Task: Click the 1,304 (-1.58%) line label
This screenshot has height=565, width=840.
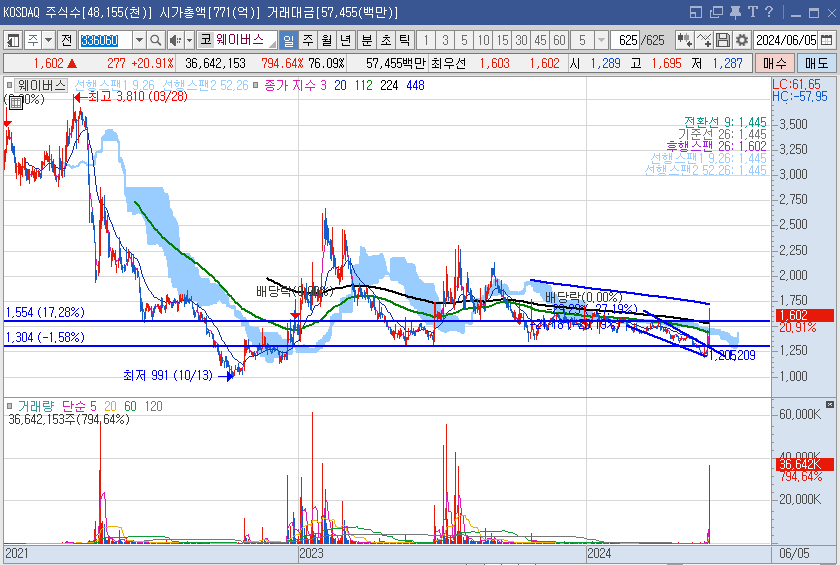Action: (45, 337)
